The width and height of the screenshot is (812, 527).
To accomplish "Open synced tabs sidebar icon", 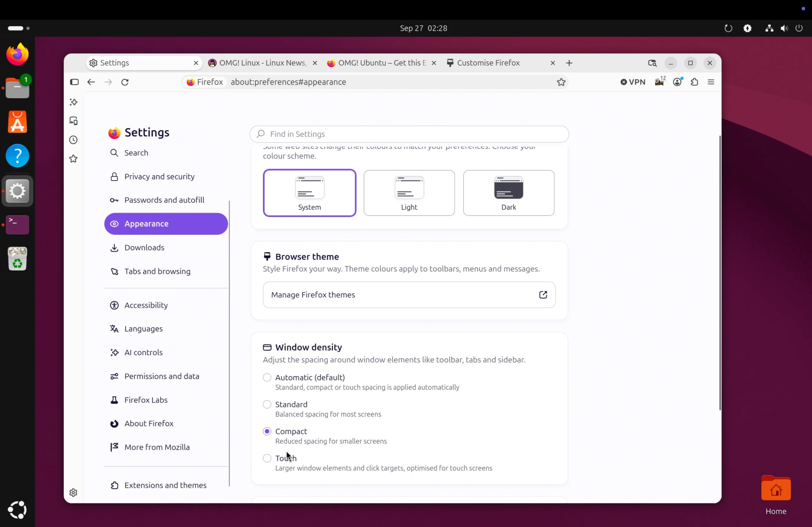I will point(73,121).
